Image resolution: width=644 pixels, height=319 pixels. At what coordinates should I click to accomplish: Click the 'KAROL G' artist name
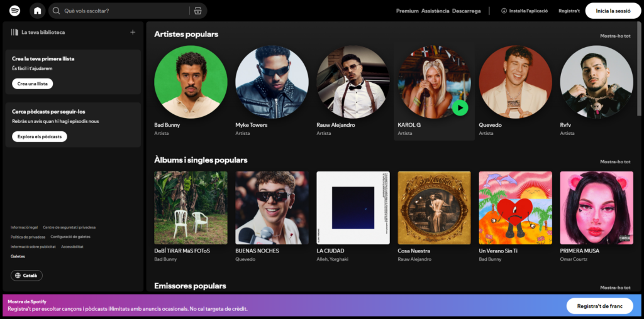coord(409,125)
